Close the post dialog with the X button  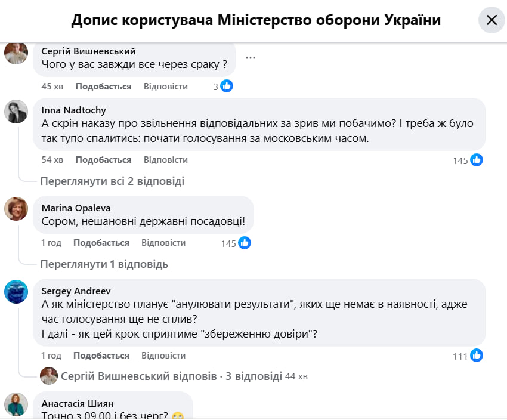(491, 20)
